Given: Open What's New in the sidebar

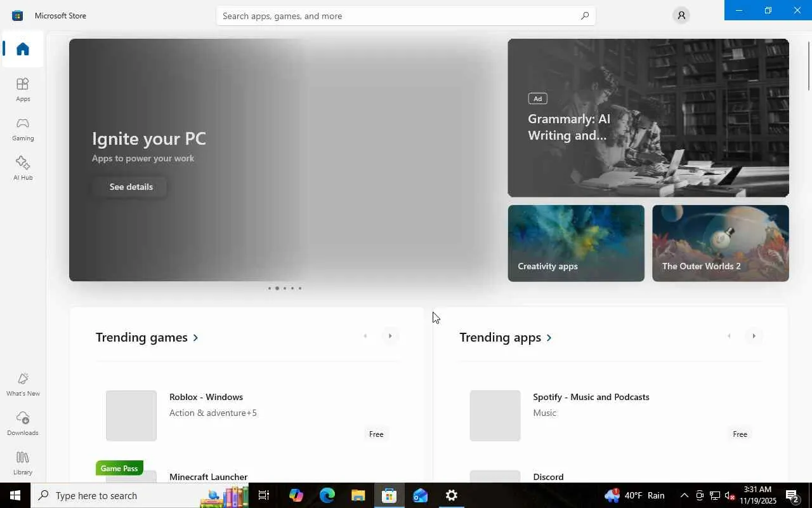Looking at the screenshot, I should click(x=23, y=384).
